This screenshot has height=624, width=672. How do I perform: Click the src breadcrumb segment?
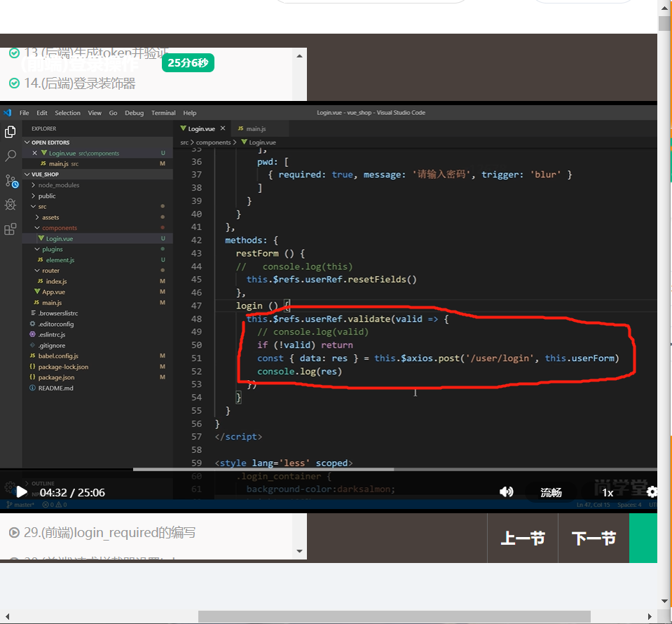(184, 142)
